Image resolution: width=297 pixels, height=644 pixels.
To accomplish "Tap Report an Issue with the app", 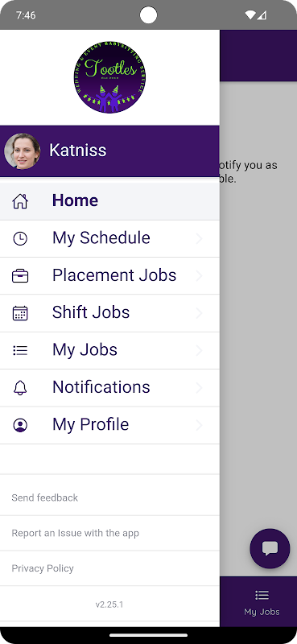I will point(75,533).
